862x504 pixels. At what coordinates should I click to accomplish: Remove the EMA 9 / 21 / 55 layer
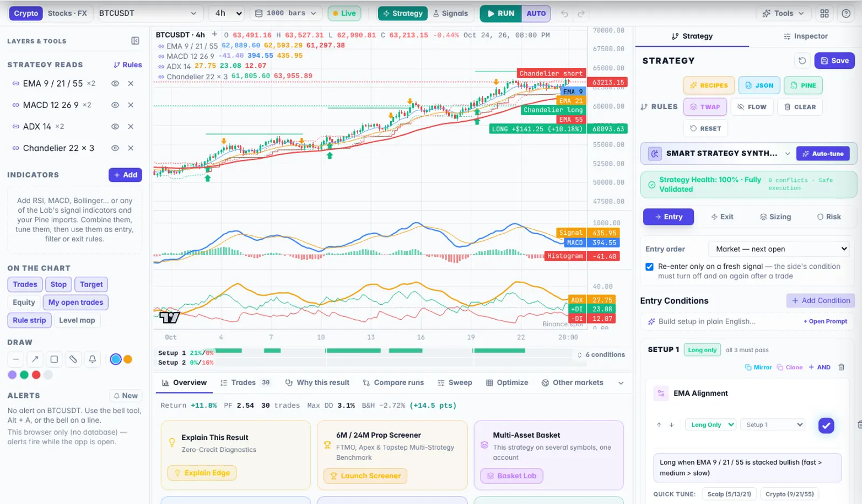[x=130, y=83]
